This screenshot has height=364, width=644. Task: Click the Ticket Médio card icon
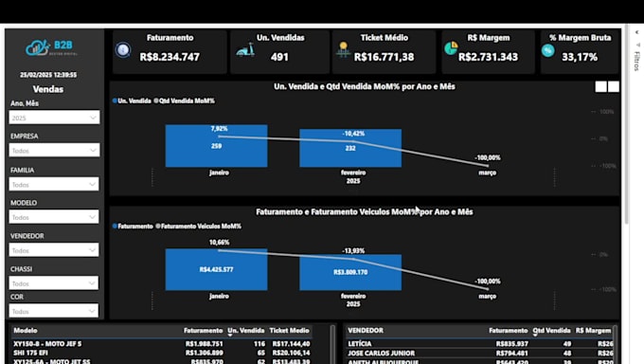click(x=344, y=50)
